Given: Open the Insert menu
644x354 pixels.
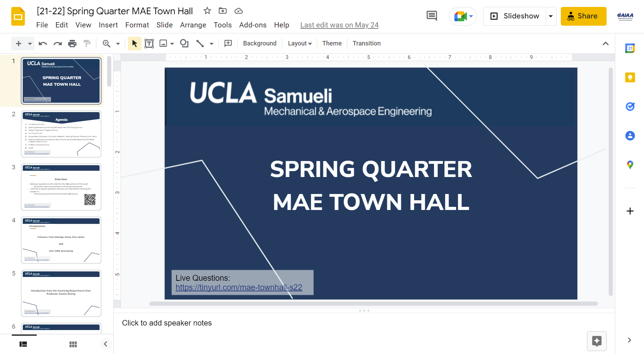Looking at the screenshot, I should click(x=108, y=25).
